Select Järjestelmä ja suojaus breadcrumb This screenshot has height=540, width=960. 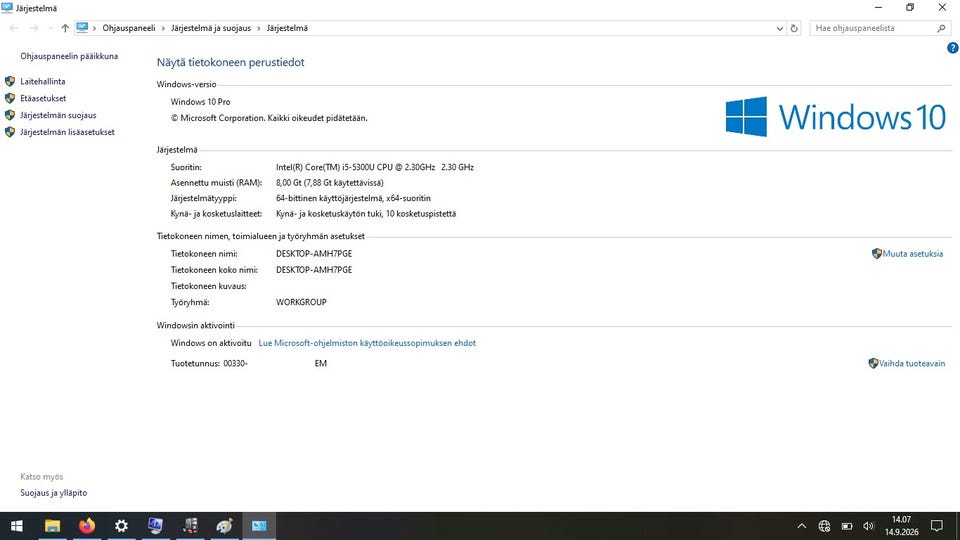click(211, 28)
